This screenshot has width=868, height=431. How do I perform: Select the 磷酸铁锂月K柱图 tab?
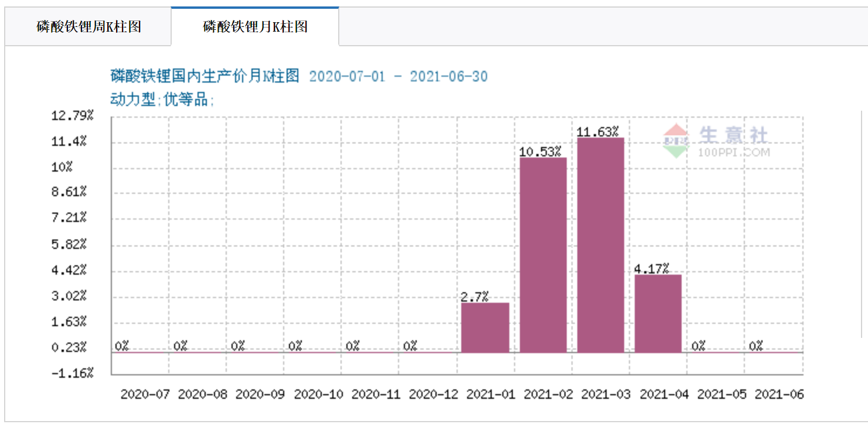point(255,27)
